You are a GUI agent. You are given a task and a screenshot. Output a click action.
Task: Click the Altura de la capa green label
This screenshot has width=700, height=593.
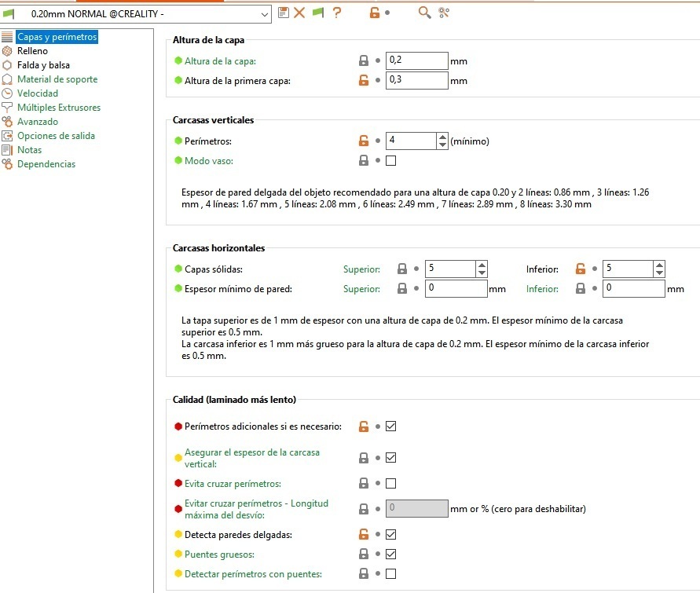pos(220,61)
